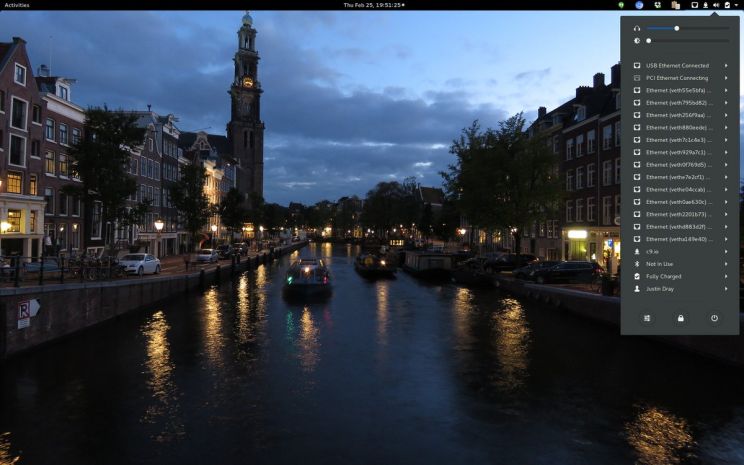Click the headphones volume icon
The height and width of the screenshot is (465, 744).
click(x=637, y=28)
